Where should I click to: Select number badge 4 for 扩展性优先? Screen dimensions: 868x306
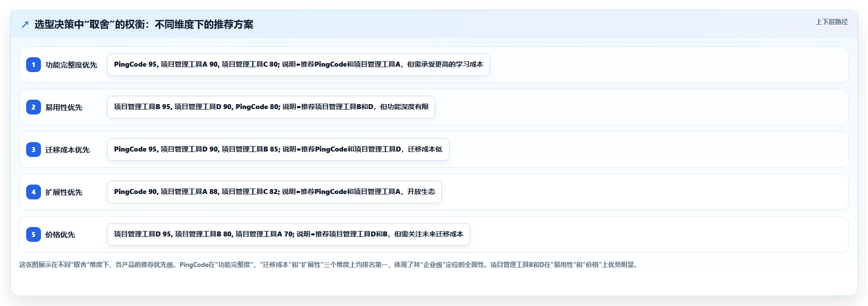point(34,192)
